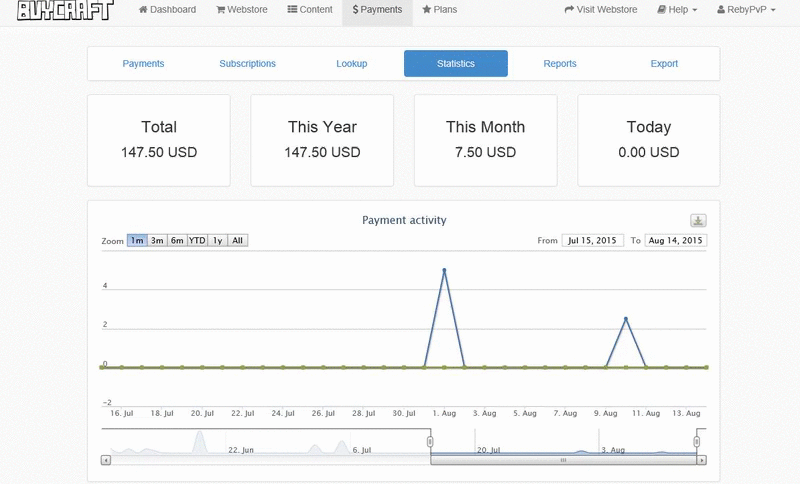Open the RebyPvP account dropdown

click(747, 10)
